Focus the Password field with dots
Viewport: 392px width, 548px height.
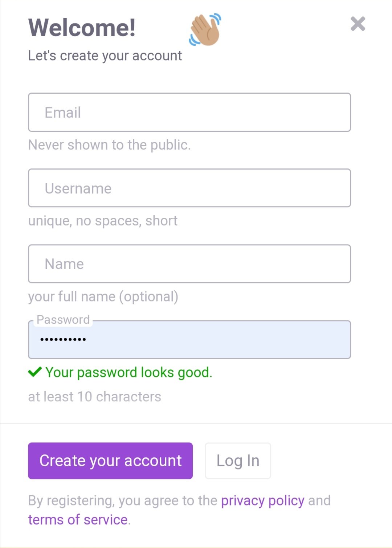[189, 340]
